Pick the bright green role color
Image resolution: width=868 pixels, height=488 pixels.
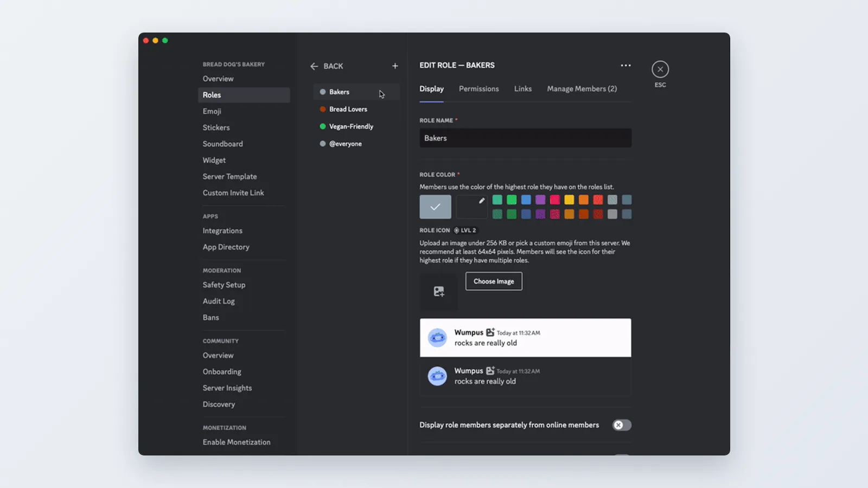click(x=512, y=200)
